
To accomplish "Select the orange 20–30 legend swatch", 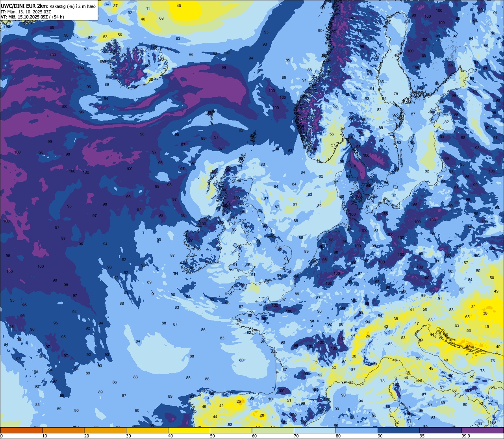I will pos(105,430).
